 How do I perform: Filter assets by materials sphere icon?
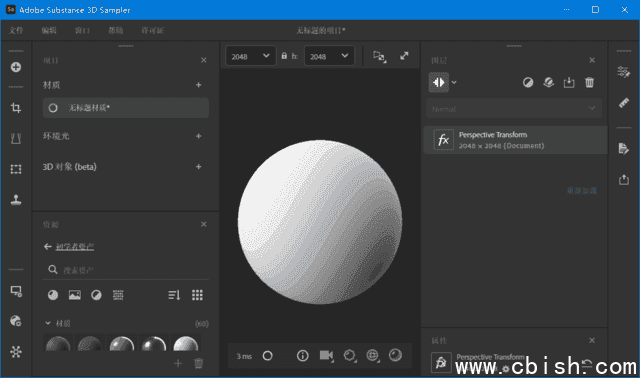(53, 295)
